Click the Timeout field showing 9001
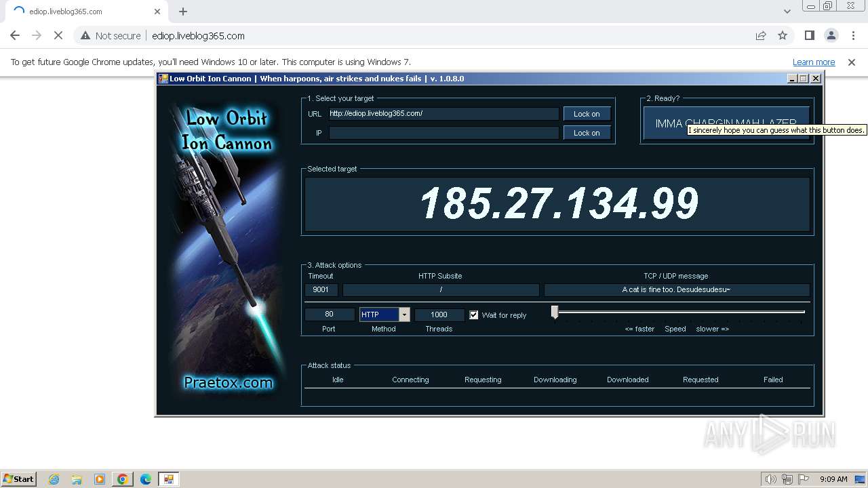This screenshot has width=868, height=488. [321, 290]
